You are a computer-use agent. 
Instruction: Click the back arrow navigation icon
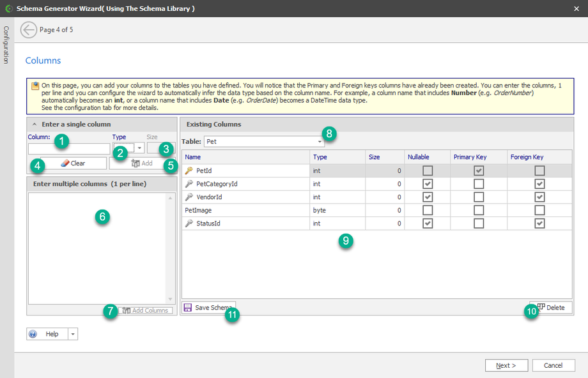click(28, 30)
